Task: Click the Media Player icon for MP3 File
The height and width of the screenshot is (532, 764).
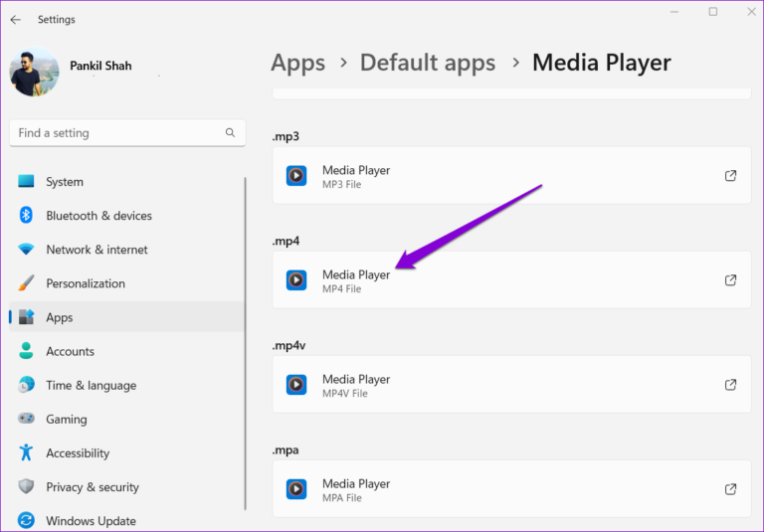Action: click(296, 175)
